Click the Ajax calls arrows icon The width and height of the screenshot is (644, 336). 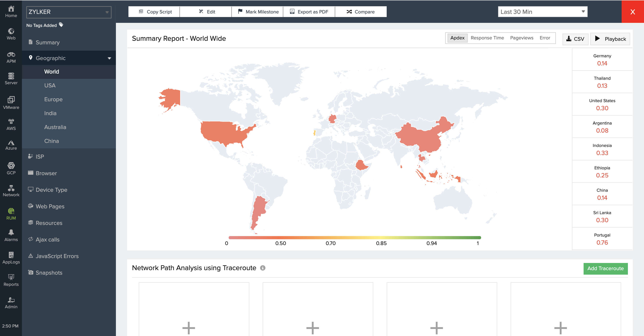tap(30, 239)
